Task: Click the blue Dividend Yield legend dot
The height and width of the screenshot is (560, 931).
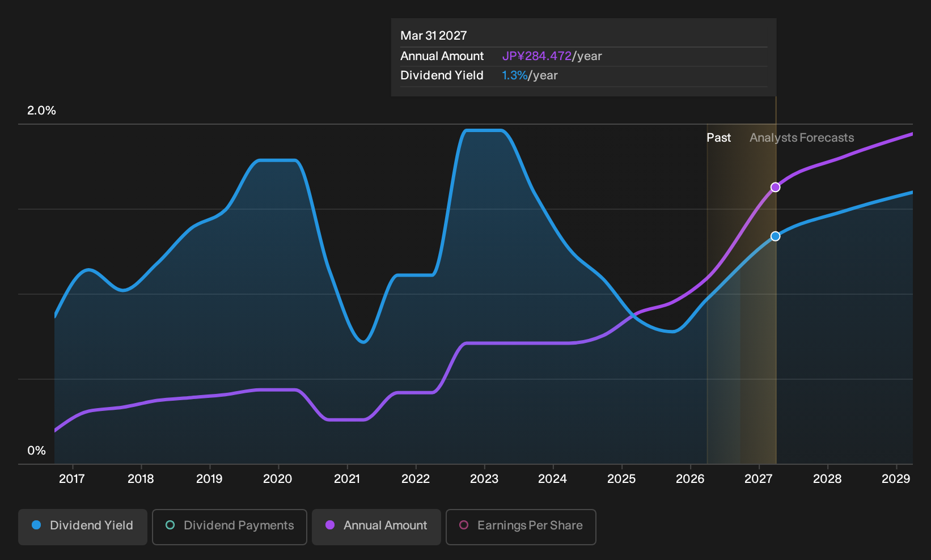Action: (x=36, y=525)
